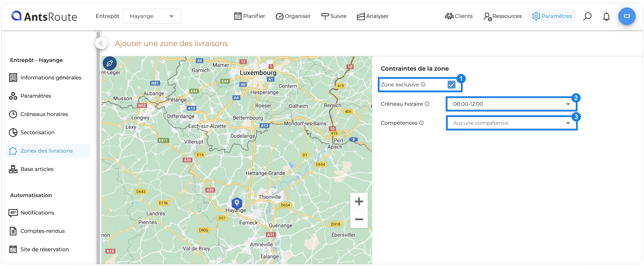
Task: Click the Suivre signpost icon
Action: click(325, 16)
